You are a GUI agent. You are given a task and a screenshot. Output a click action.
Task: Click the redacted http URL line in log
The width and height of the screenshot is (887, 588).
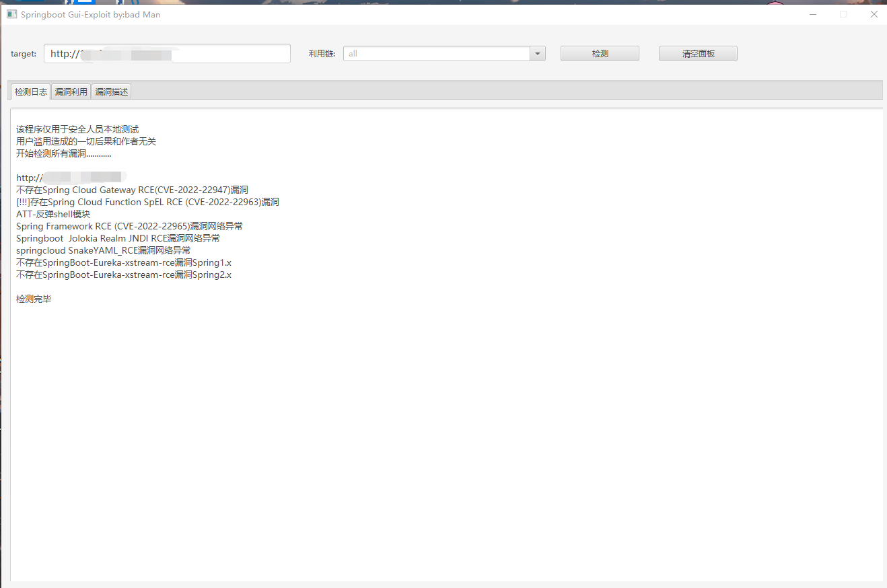[71, 178]
